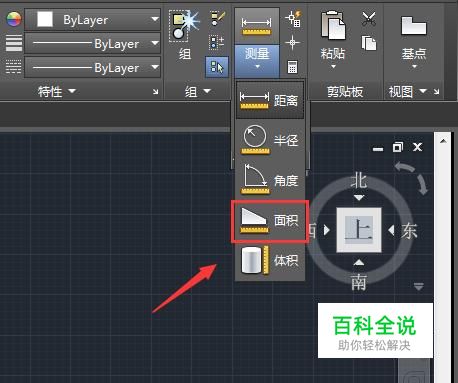Open the ViewCube coordinate system menu arrow
The image size is (458, 383).
419,286
